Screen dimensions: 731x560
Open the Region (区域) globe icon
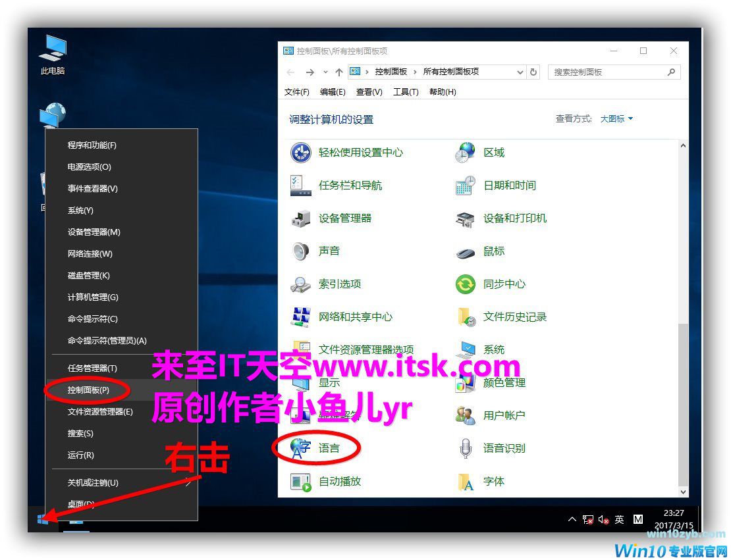point(465,153)
